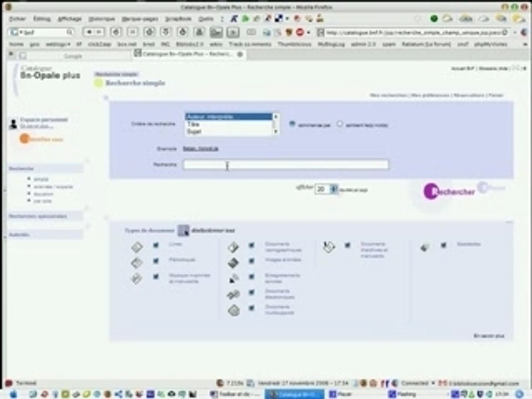Open the Historique menu

tap(101, 19)
